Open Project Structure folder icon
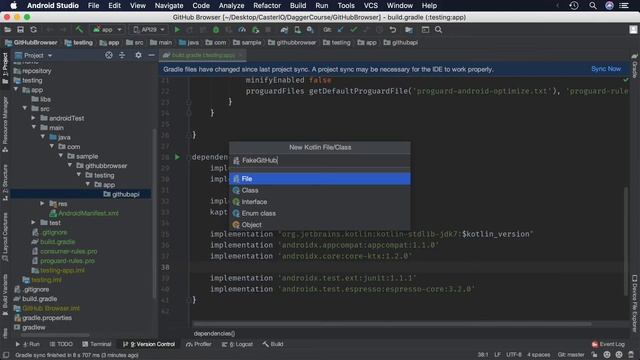The height and width of the screenshot is (360, 640). [x=409, y=30]
